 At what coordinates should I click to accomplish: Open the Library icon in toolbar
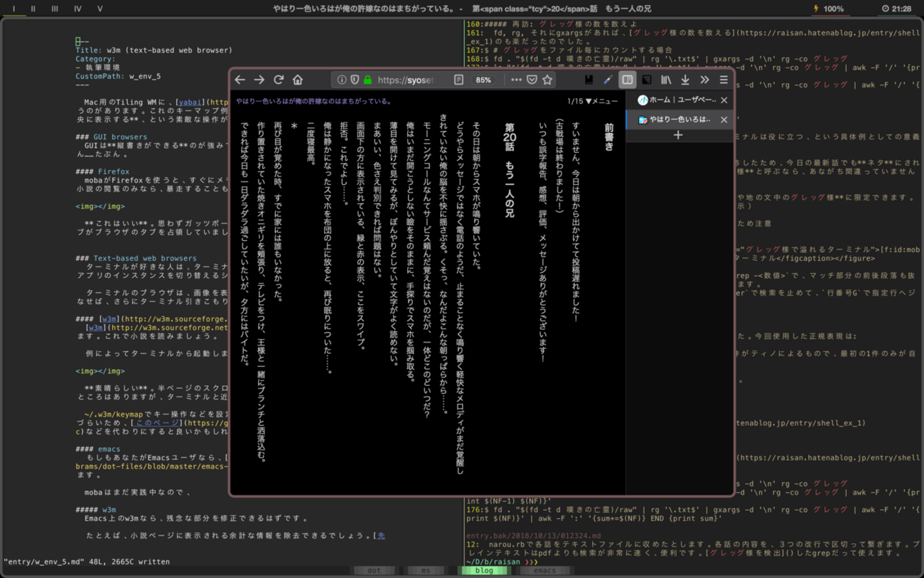[666, 80]
